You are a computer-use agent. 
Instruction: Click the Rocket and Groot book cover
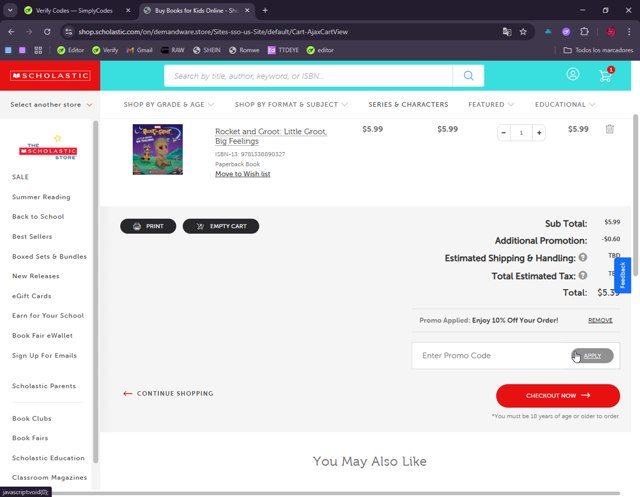pos(158,149)
